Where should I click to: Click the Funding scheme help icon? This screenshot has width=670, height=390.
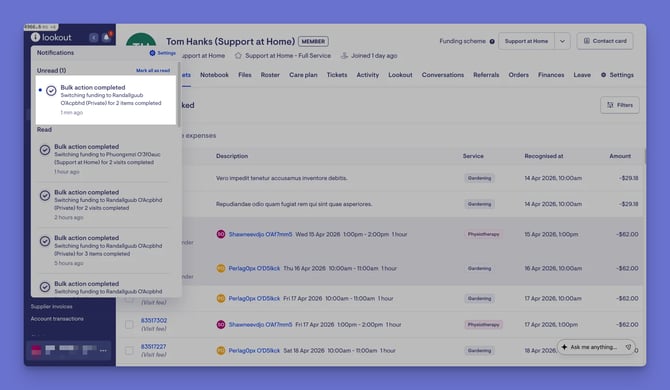click(x=492, y=41)
